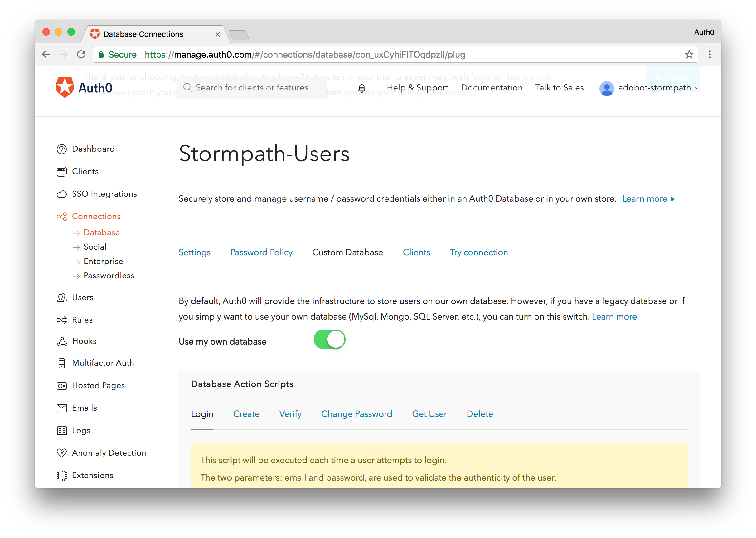The width and height of the screenshot is (756, 538).
Task: Click the Multifactor Auth phone icon
Action: click(x=61, y=363)
